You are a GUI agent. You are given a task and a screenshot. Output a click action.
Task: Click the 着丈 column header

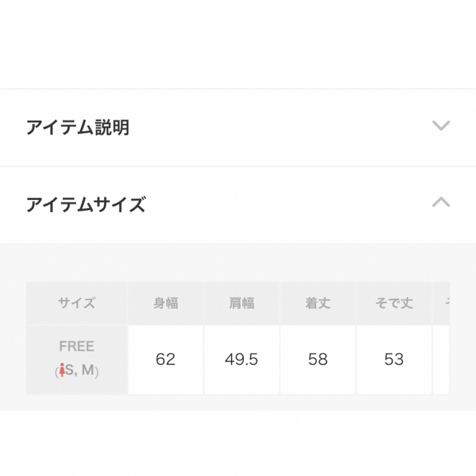(318, 303)
